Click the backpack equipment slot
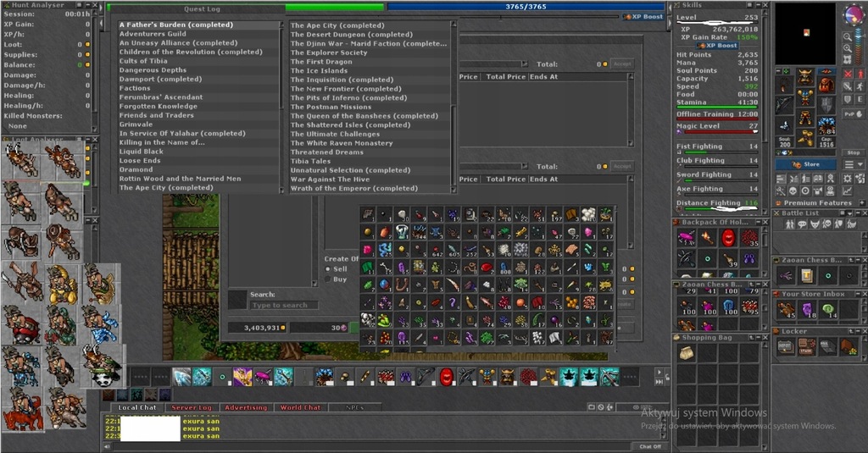Viewport: 868px width, 453px height. [x=826, y=85]
